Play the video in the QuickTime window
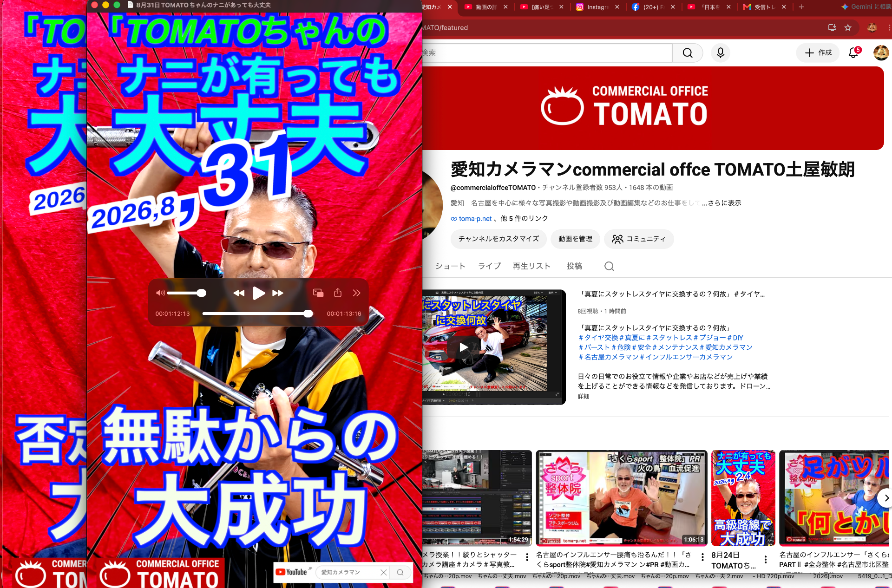This screenshot has width=892, height=588. click(259, 293)
